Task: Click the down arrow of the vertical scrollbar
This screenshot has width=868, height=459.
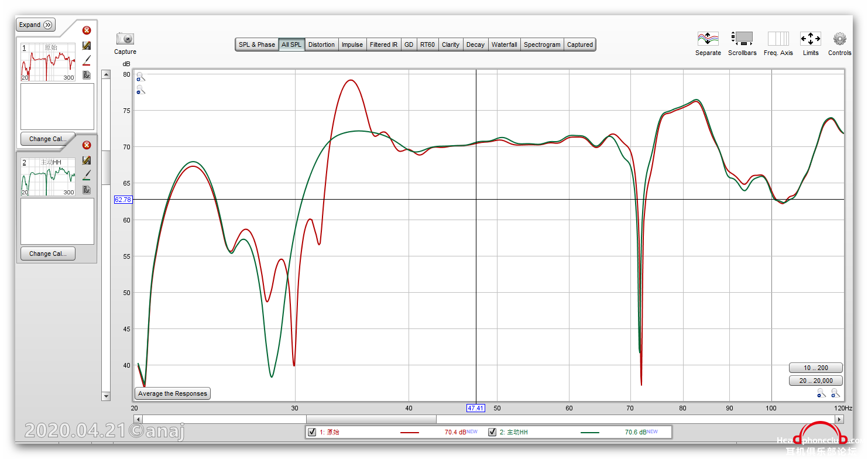Action: tap(106, 396)
